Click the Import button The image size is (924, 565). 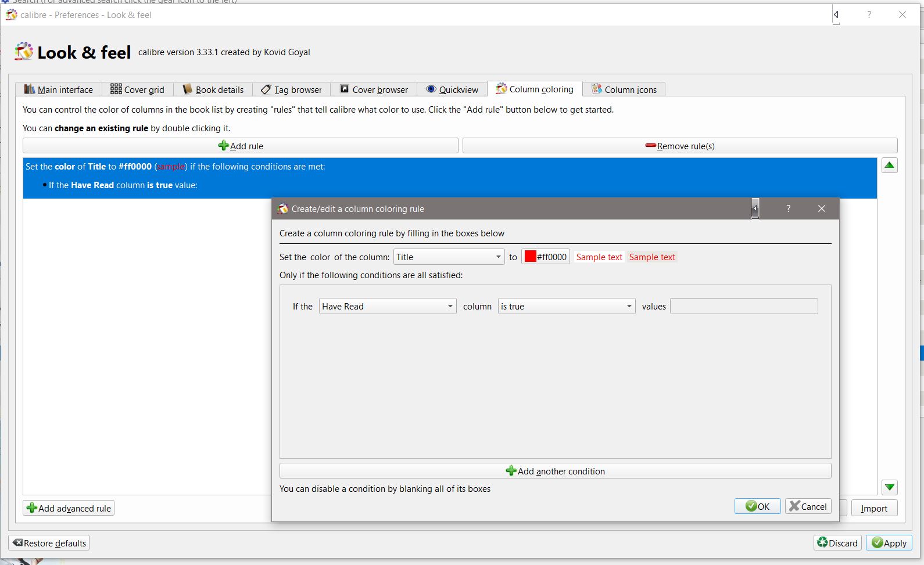coord(874,508)
